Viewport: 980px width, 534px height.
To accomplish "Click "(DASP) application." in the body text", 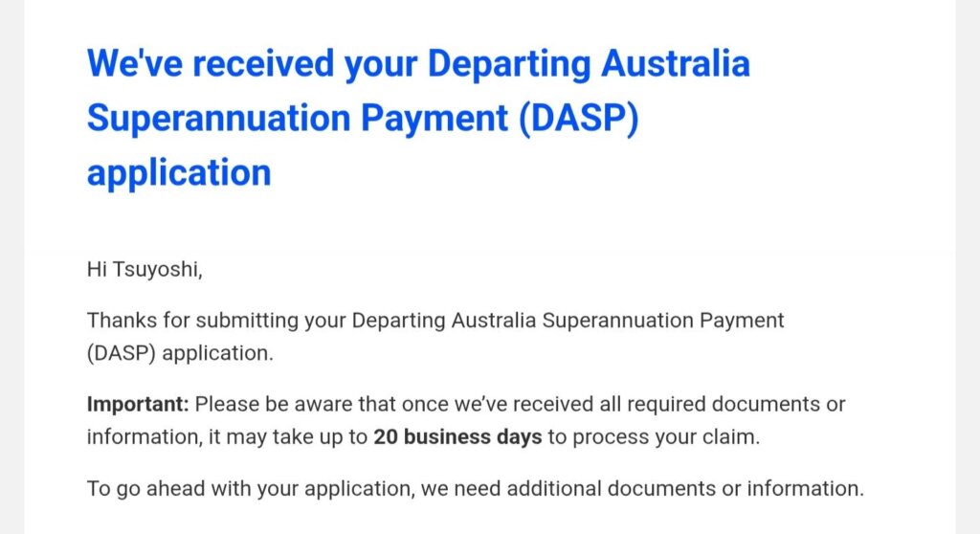I will (180, 352).
